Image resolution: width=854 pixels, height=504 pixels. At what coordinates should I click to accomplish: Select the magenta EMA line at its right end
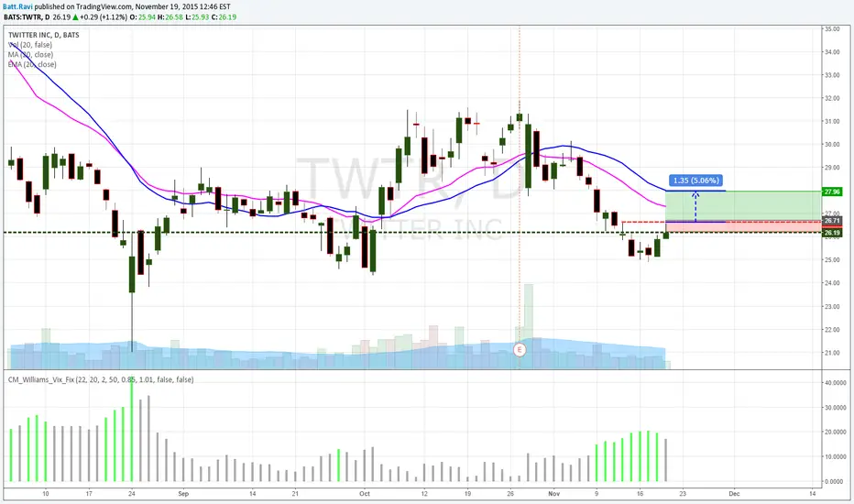click(x=664, y=206)
